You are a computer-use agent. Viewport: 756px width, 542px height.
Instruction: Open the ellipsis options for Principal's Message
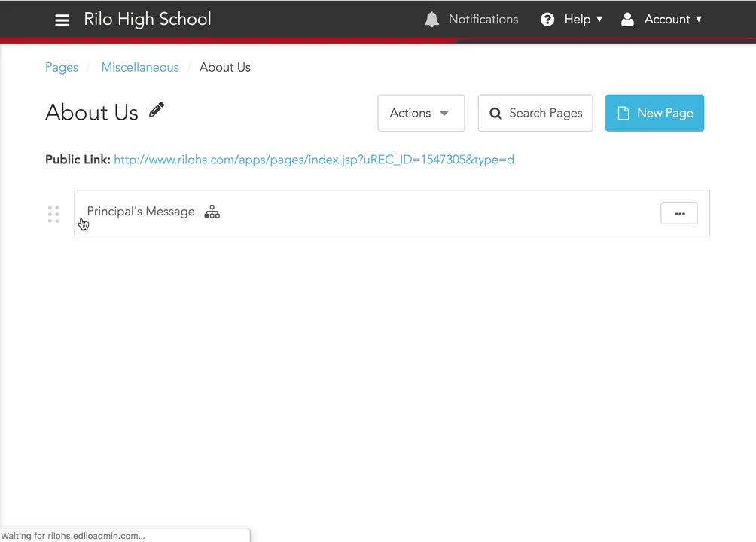678,213
